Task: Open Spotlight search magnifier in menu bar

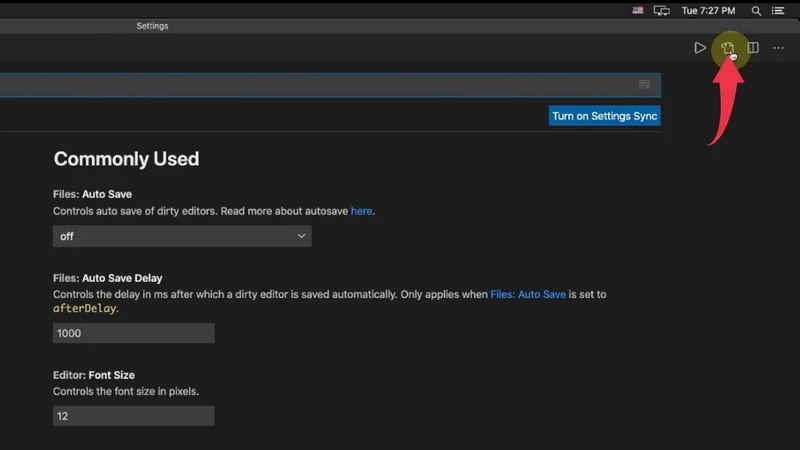Action: [x=756, y=11]
